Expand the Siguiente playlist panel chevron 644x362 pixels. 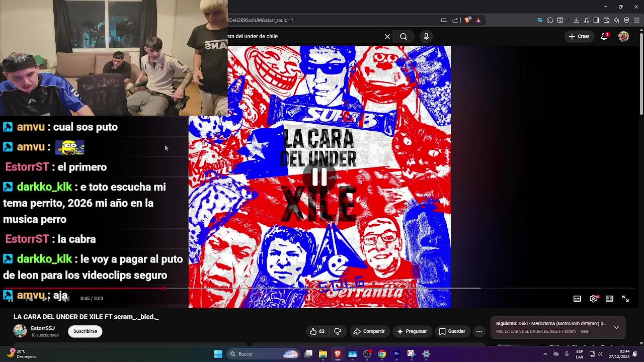click(616, 327)
